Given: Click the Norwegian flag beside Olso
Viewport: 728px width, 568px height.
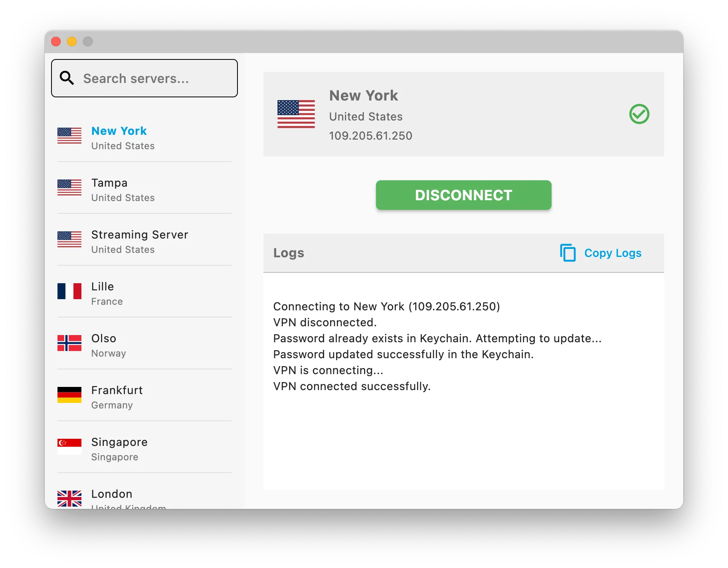Looking at the screenshot, I should [69, 343].
